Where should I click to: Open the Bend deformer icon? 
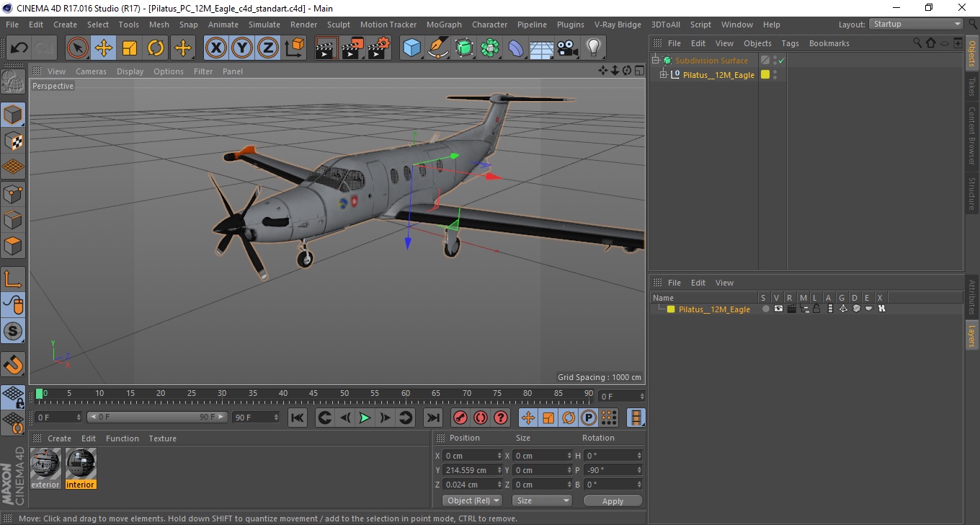[516, 48]
